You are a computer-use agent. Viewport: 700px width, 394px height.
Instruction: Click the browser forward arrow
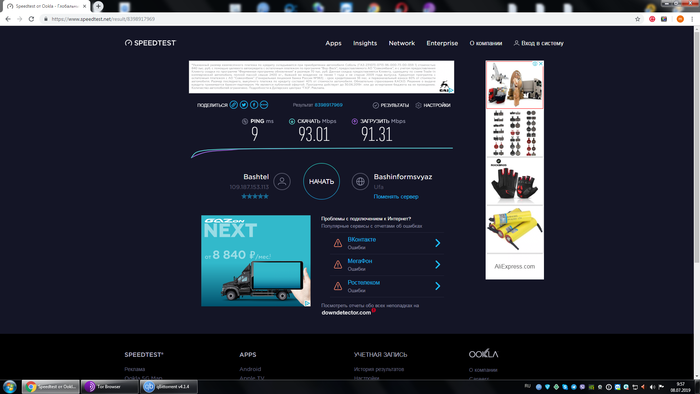point(20,19)
